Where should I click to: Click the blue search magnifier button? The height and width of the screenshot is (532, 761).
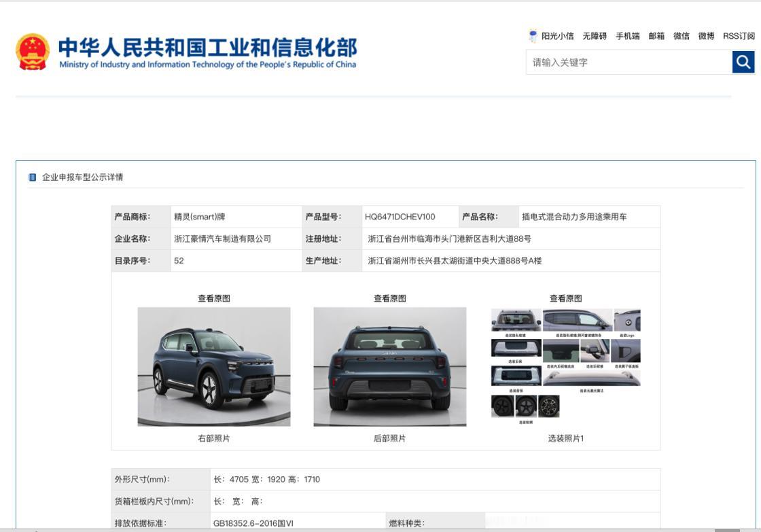click(x=743, y=62)
